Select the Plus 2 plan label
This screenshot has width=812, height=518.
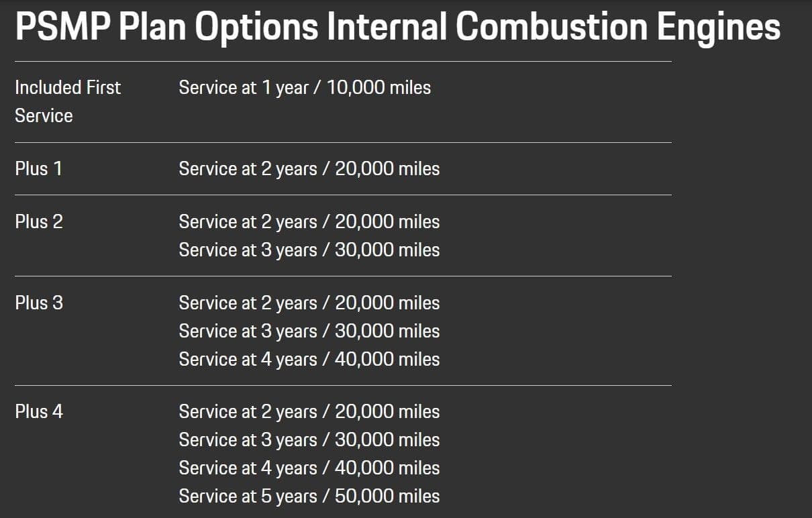[x=39, y=222]
